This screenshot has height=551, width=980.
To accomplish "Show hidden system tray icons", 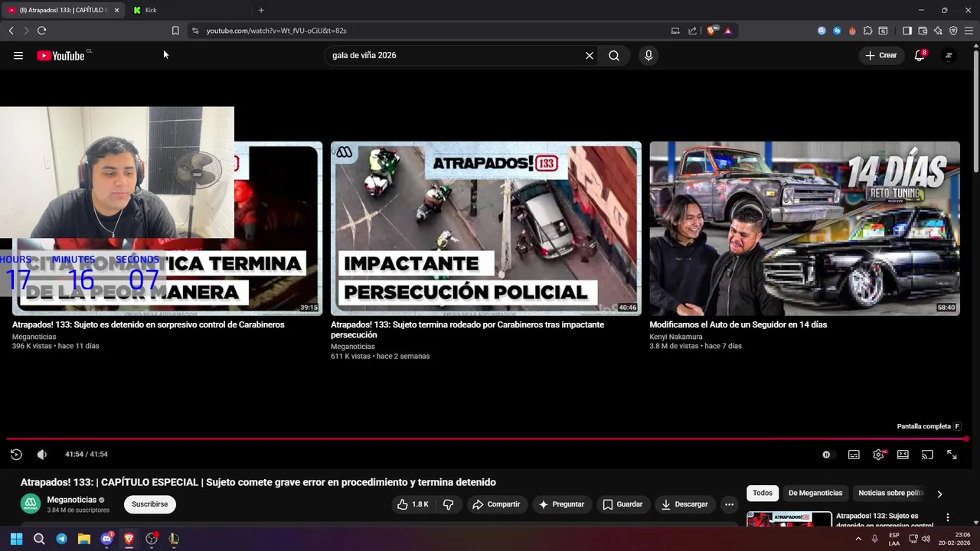I will pos(858,539).
